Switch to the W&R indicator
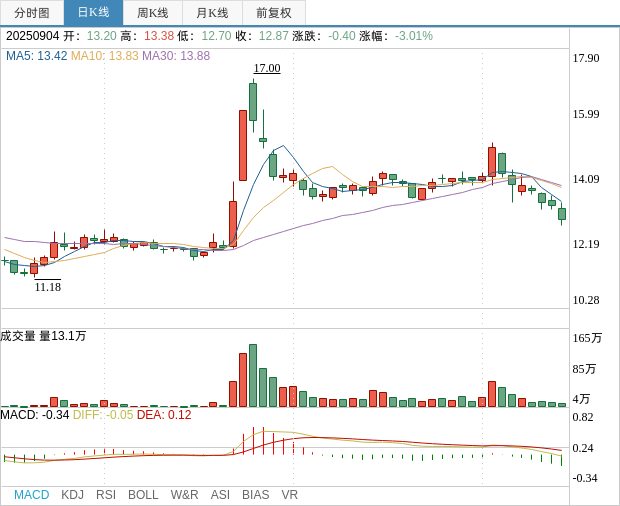Image resolution: width=620 pixels, height=506 pixels. pyautogui.click(x=184, y=495)
